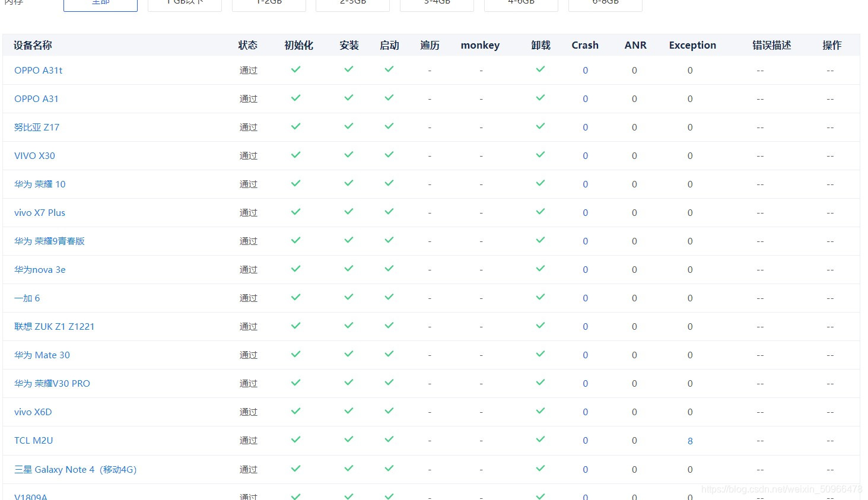Image resolution: width=868 pixels, height=500 pixels.
Task: Click the Crash count 0 for vivo X7 Plus
Action: point(585,212)
